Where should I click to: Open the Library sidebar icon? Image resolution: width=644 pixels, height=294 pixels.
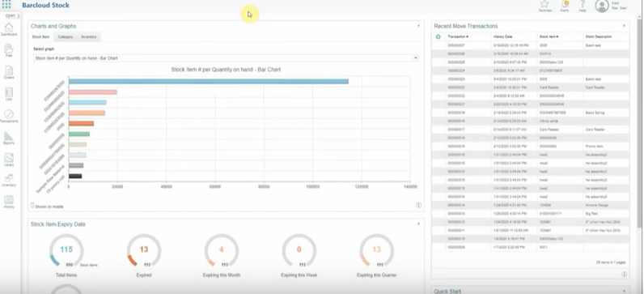click(x=9, y=160)
